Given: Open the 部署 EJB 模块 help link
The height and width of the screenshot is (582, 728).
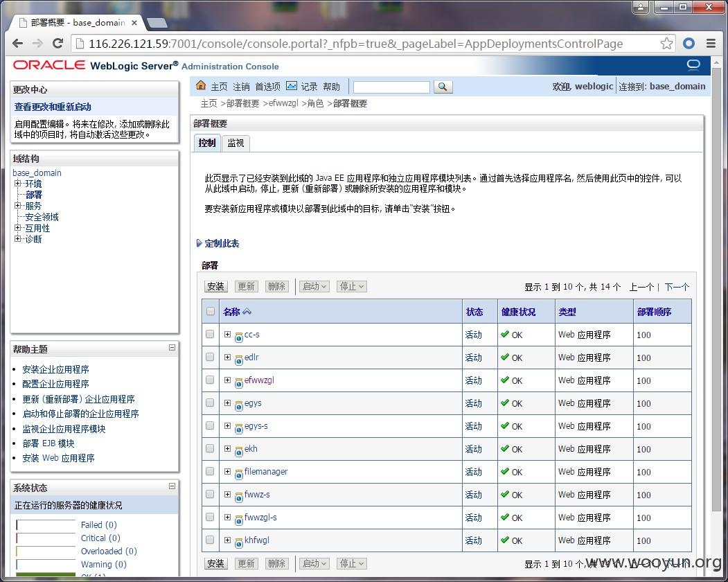Looking at the screenshot, I should 48,443.
